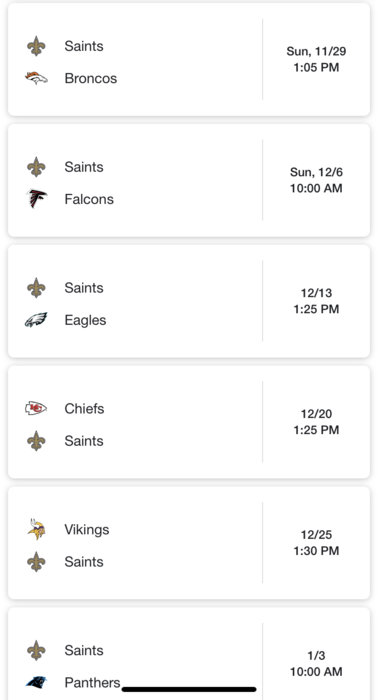Tap Saints logo in the Chiefs matchup
This screenshot has height=700, width=378.
pyautogui.click(x=36, y=441)
